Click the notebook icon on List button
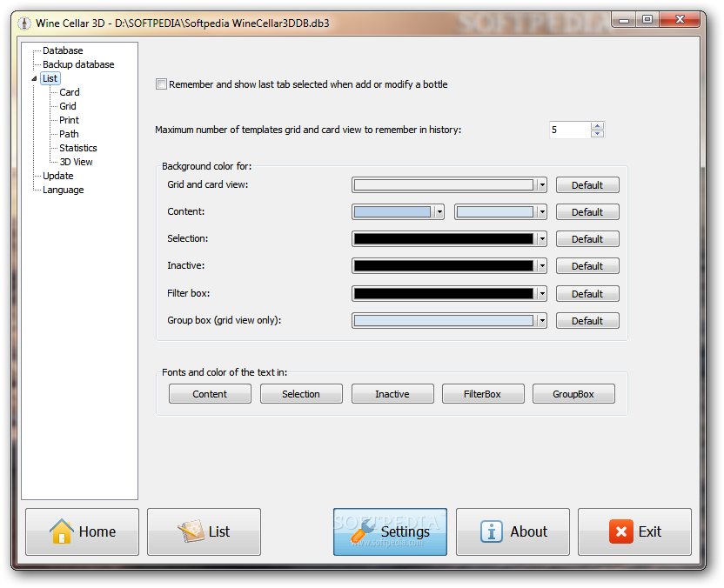This screenshot has height=588, width=724. tap(191, 531)
